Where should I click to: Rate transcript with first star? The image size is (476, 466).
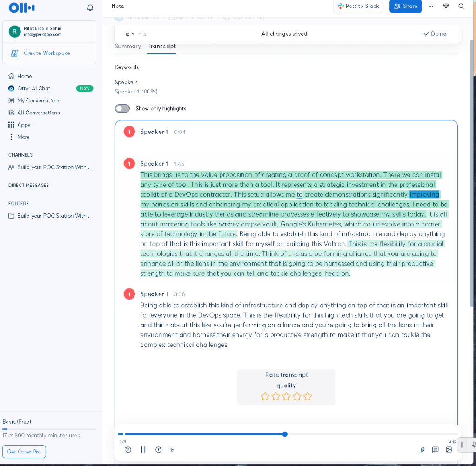click(x=265, y=396)
